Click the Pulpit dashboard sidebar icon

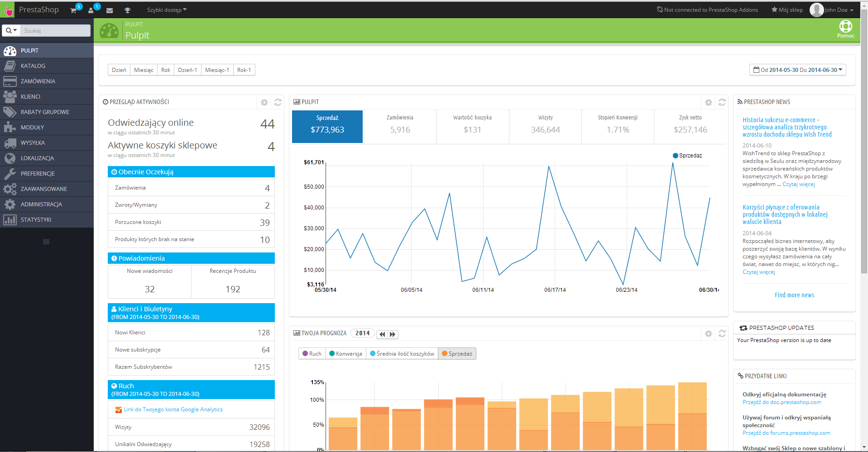[x=10, y=51]
